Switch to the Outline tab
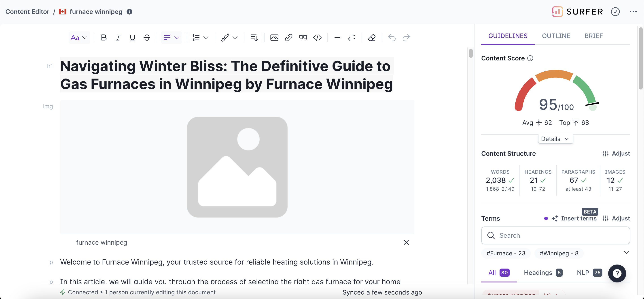Image resolution: width=644 pixels, height=299 pixels. click(x=556, y=36)
